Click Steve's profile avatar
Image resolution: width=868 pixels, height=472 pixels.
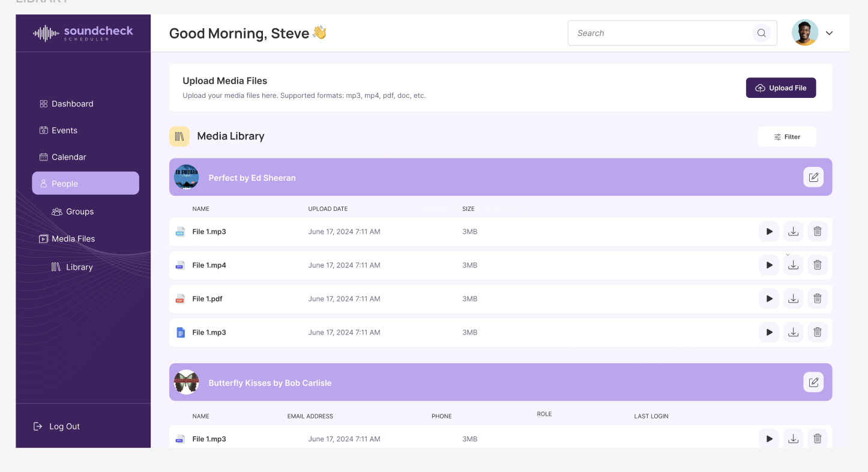[x=804, y=32]
